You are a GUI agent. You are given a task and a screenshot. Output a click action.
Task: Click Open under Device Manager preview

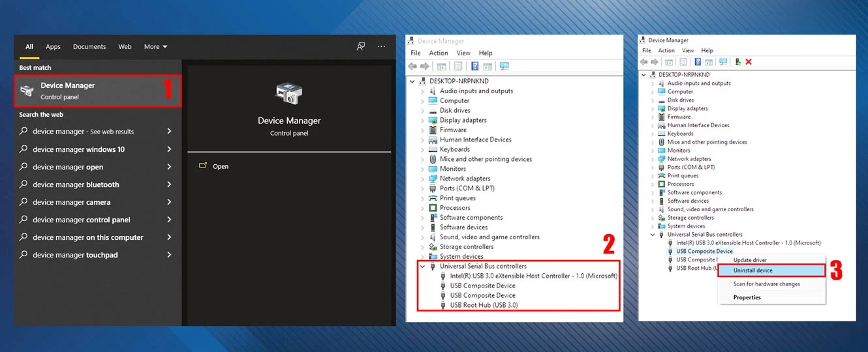tap(221, 166)
